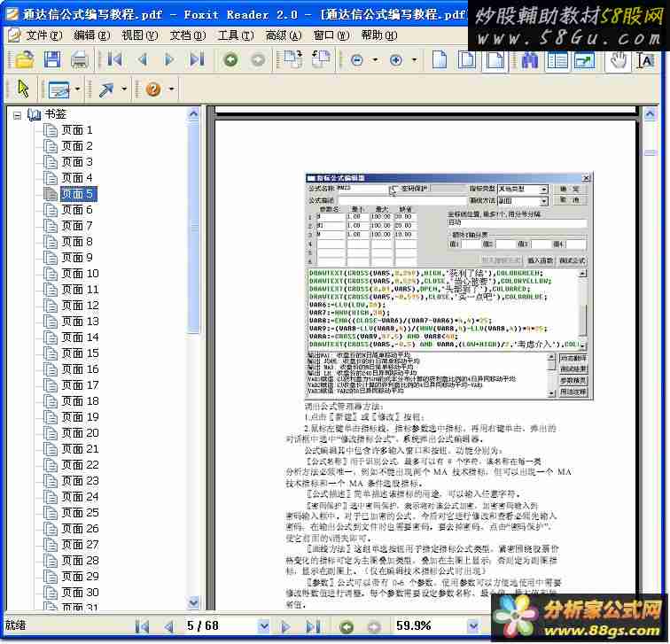Open Find with the binoculars icon
Screen dimensions: 670x644
(x=530, y=59)
